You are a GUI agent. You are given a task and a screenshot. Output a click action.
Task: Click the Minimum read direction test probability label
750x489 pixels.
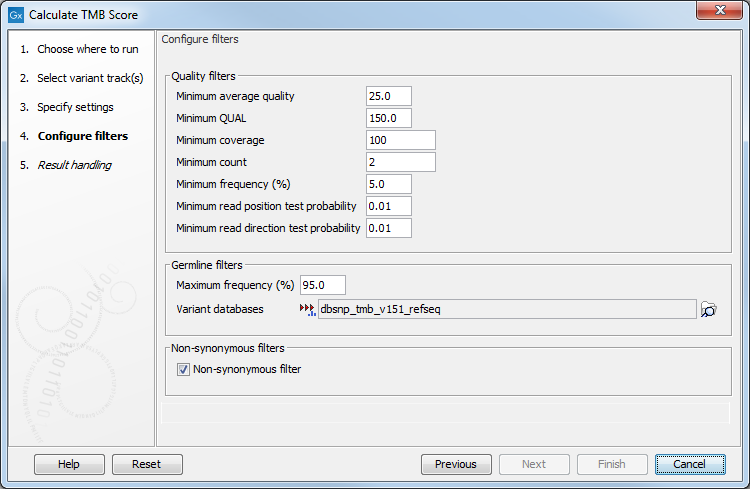(x=268, y=228)
